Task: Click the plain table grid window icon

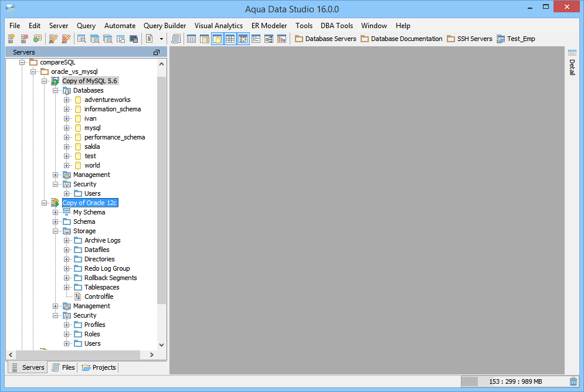Action: (x=191, y=38)
